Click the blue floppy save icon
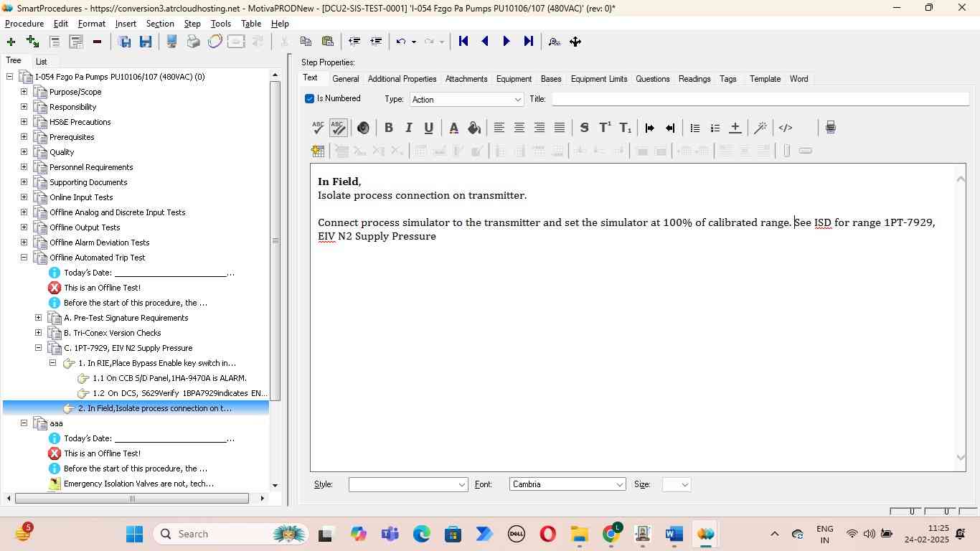This screenshot has height=551, width=980. tap(146, 42)
